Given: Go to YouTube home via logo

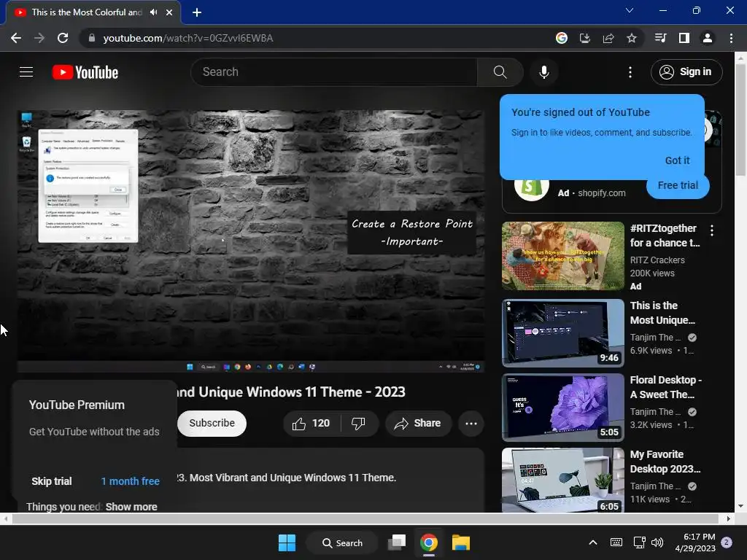Looking at the screenshot, I should click(x=85, y=72).
